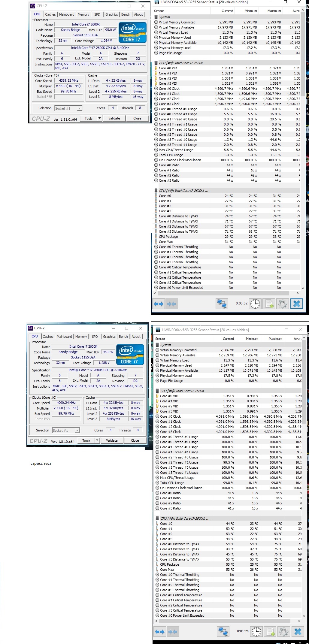Open Tools dropdown arrow in CPU-Z at 4090.24 MHz
Image resolution: width=309 pixels, height=644 pixels.
click(x=97, y=440)
